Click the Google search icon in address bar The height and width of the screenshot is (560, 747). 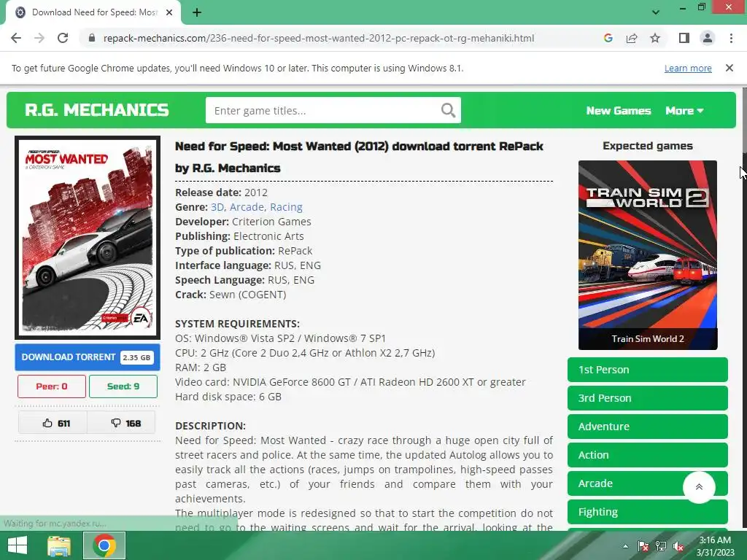pyautogui.click(x=608, y=38)
